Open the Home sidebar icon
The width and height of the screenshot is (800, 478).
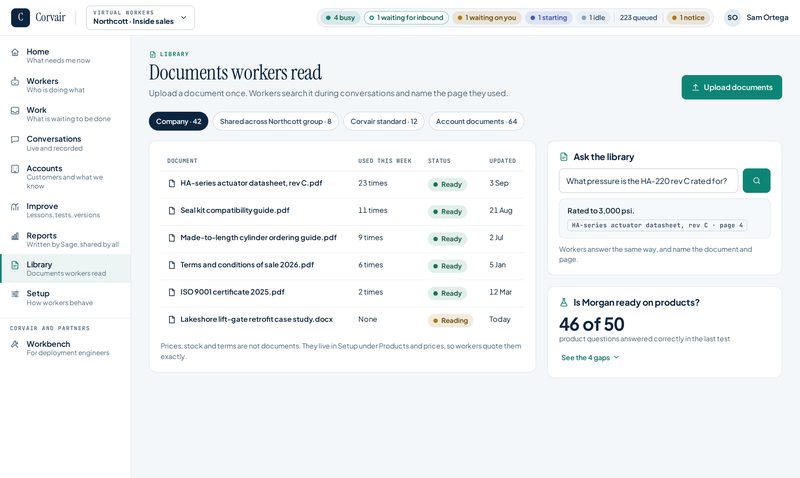pyautogui.click(x=15, y=52)
